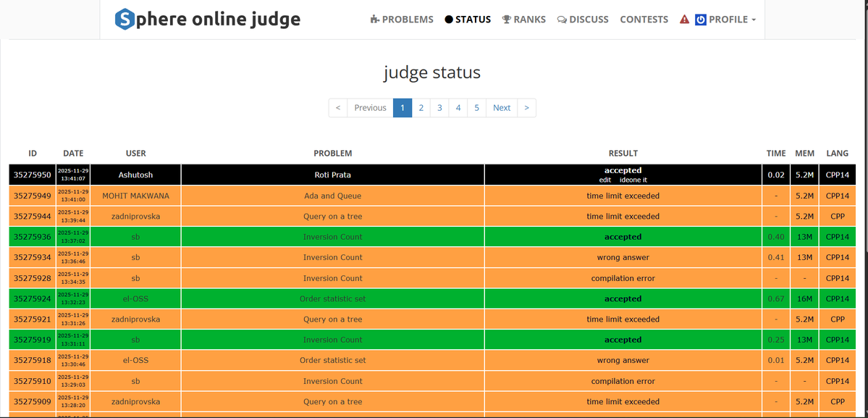The height and width of the screenshot is (418, 868).
Task: Select submission ID 35275909
Action: pyautogui.click(x=33, y=401)
